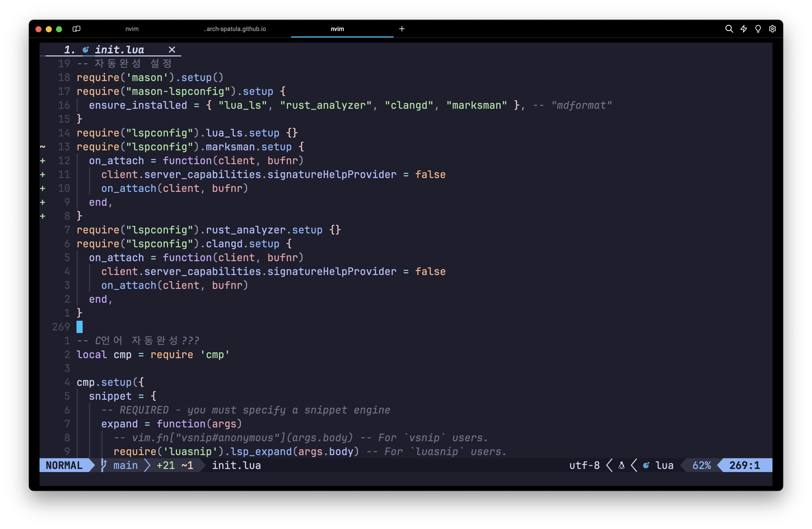Open a new tab with the plus button
812x529 pixels.
tap(402, 29)
